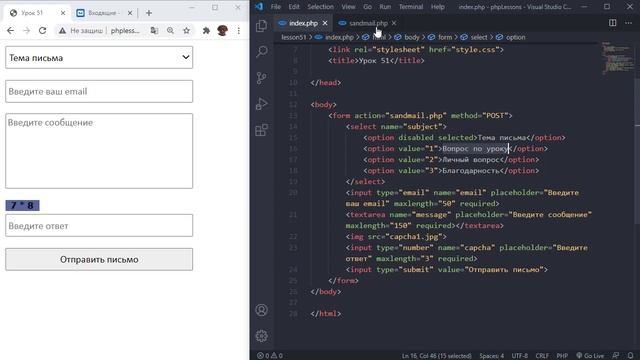Open the Edit menu in VS Code
Screen dimensions: 640x360
coord(294,7)
